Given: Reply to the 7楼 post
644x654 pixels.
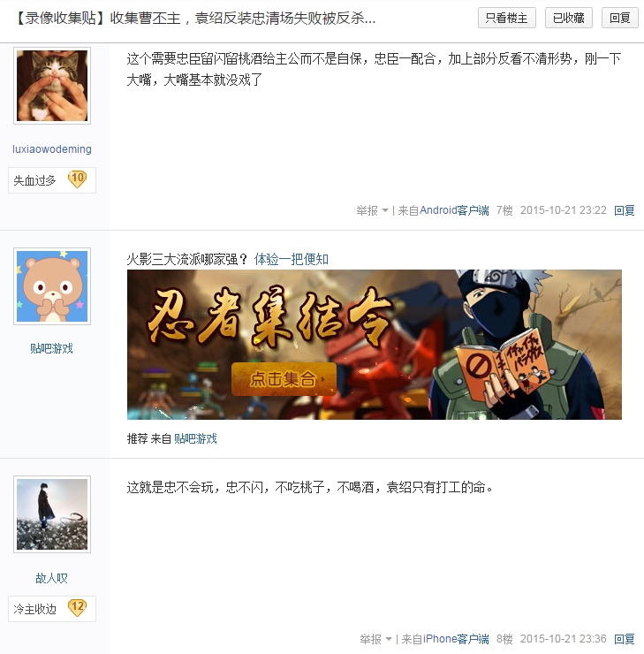Looking at the screenshot, I should [624, 210].
